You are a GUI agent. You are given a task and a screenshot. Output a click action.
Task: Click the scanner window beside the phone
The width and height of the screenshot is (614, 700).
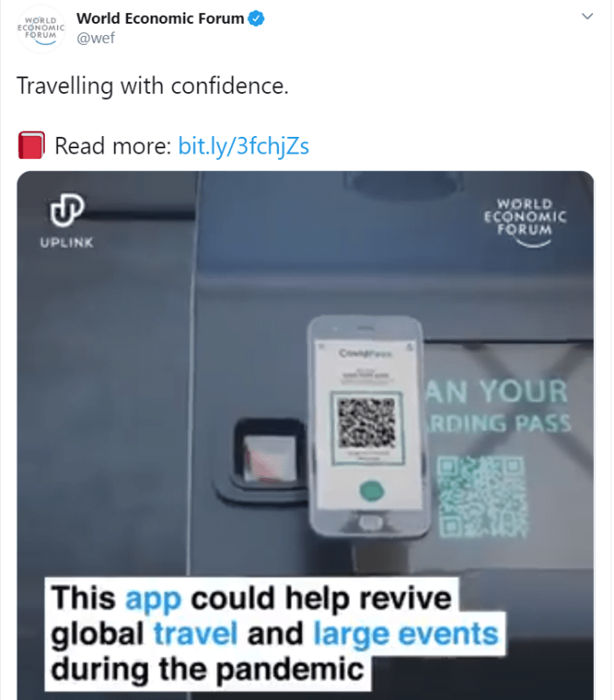click(269, 458)
